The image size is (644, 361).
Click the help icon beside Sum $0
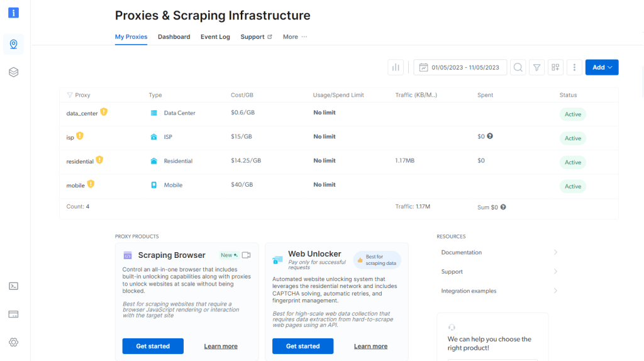(x=503, y=207)
